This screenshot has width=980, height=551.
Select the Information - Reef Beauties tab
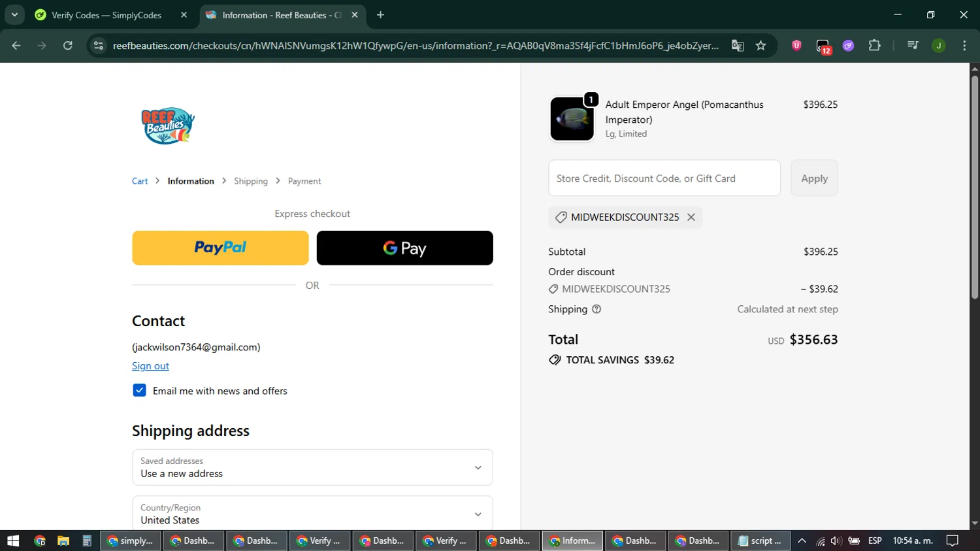click(x=282, y=15)
